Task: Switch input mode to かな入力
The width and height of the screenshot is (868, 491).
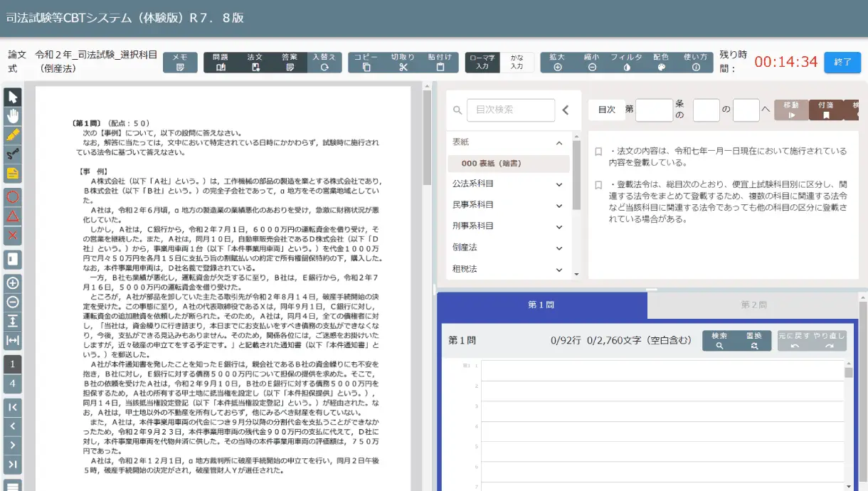Action: [517, 63]
